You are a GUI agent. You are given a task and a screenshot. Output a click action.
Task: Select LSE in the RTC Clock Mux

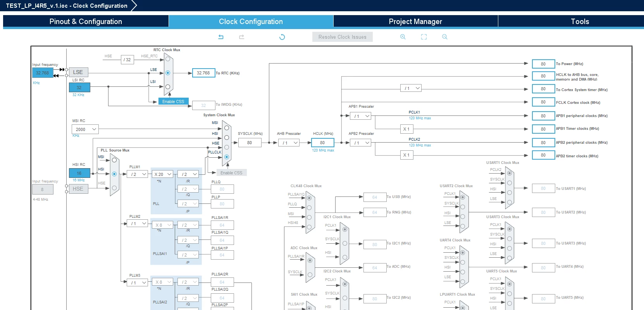click(168, 73)
